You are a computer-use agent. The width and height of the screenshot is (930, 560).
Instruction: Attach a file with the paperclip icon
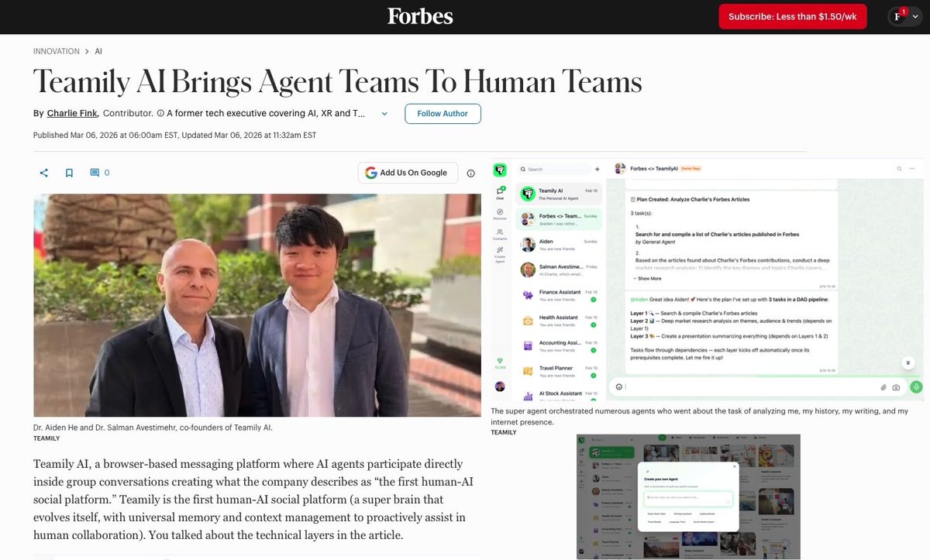tap(883, 387)
